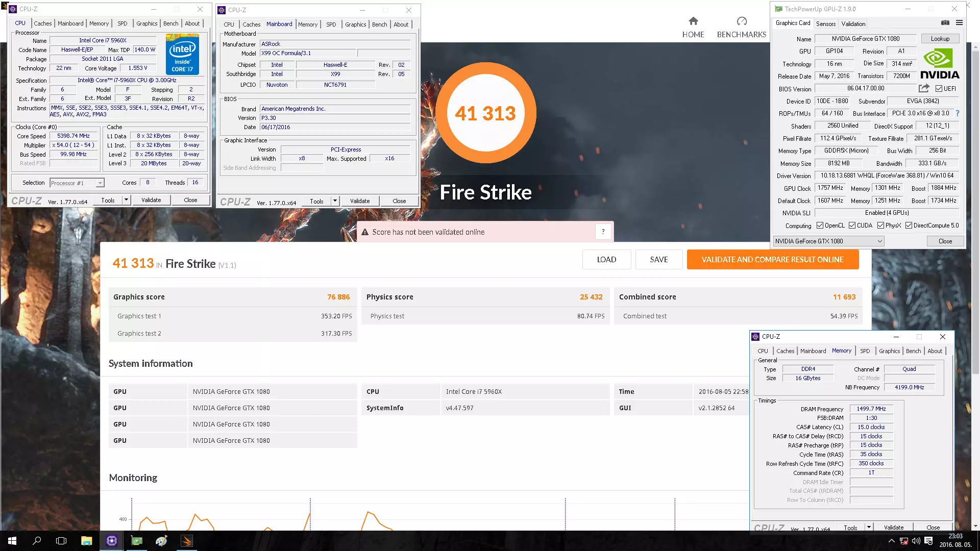Click the 3DMark taskbar icon
Image resolution: width=980 pixels, height=551 pixels.
point(187,541)
